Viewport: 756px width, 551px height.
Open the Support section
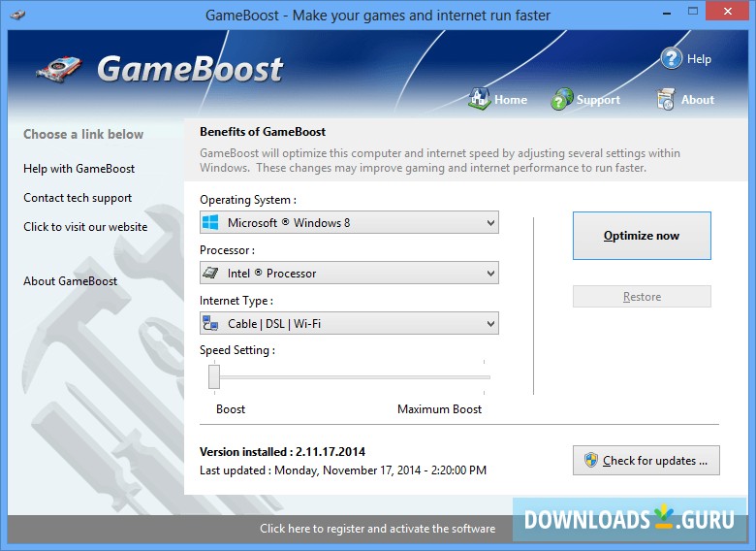point(598,100)
